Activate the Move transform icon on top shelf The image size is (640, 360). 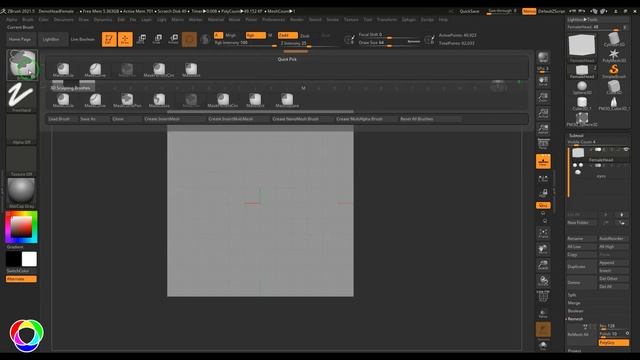pyautogui.click(x=141, y=39)
